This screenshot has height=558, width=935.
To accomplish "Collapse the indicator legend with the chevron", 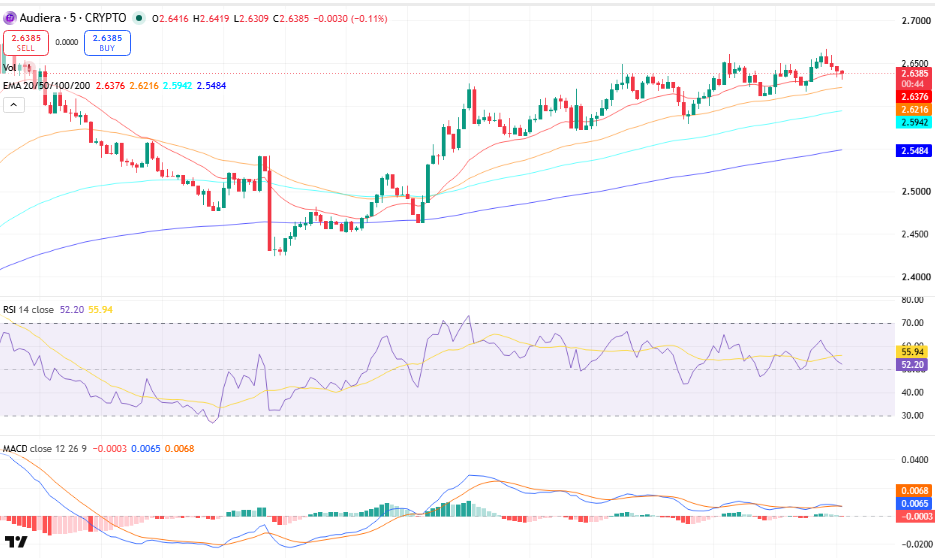I will (14, 106).
